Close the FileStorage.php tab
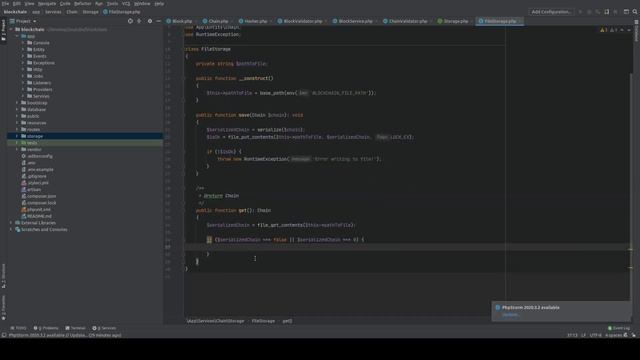Screen dimensions: 640x360 coord(520,21)
